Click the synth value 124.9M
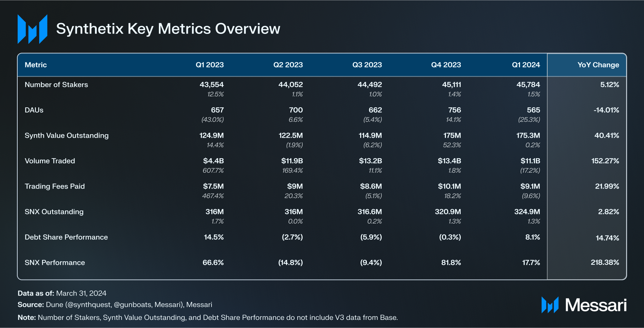The image size is (644, 328). (x=211, y=136)
